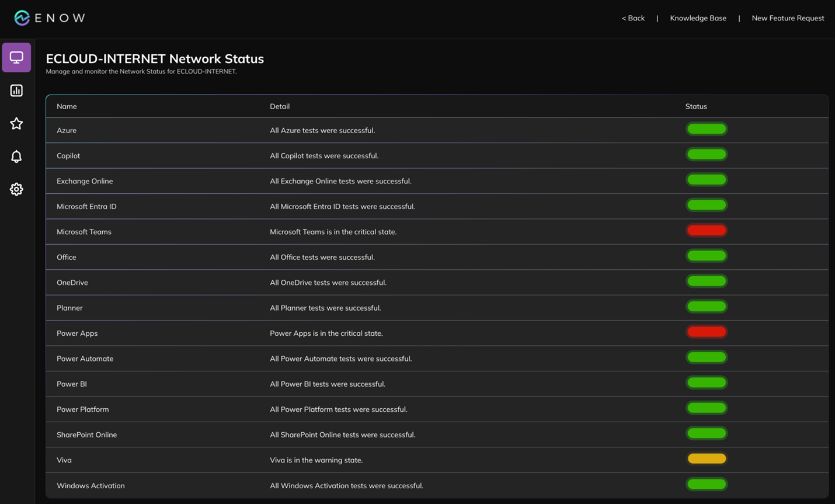Select the Viva row name

[x=64, y=460]
